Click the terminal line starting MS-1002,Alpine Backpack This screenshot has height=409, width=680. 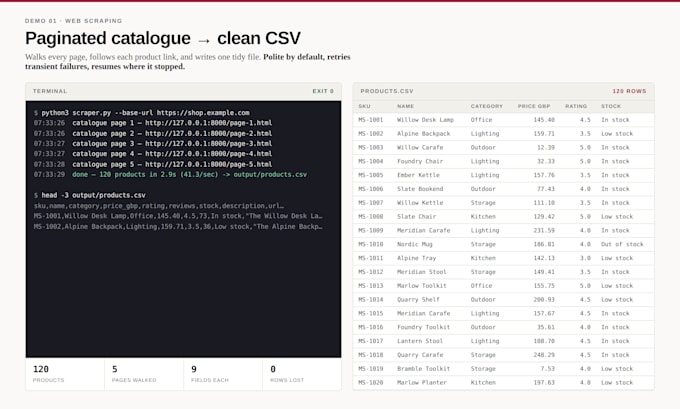(x=178, y=226)
